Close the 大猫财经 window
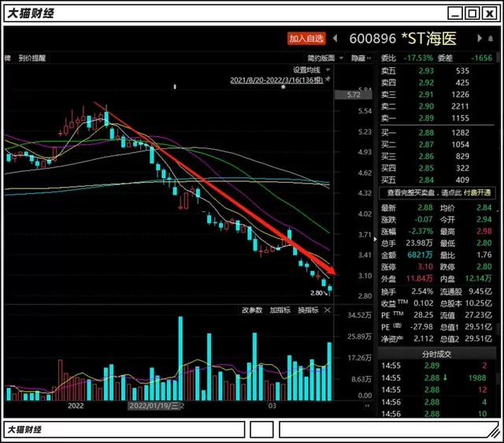 tap(489, 13)
